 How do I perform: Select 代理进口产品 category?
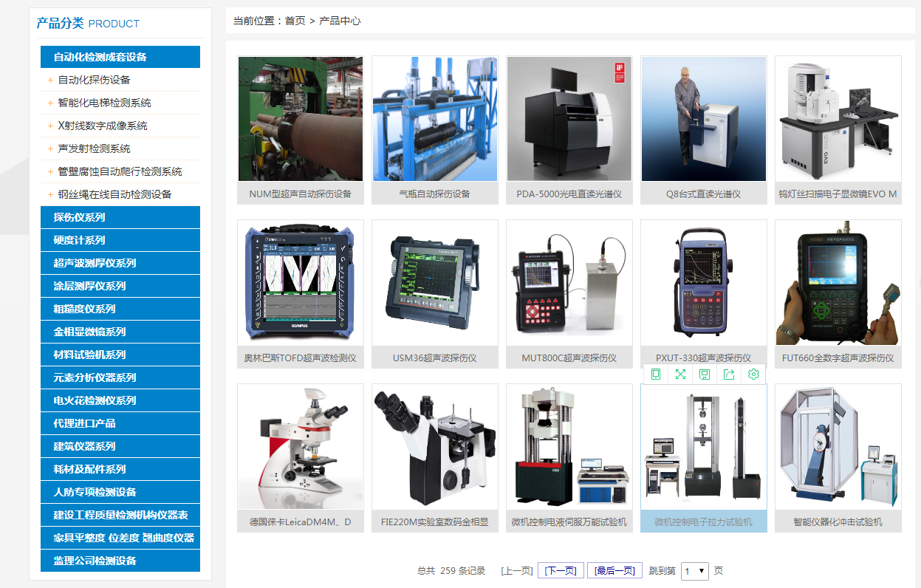120,423
